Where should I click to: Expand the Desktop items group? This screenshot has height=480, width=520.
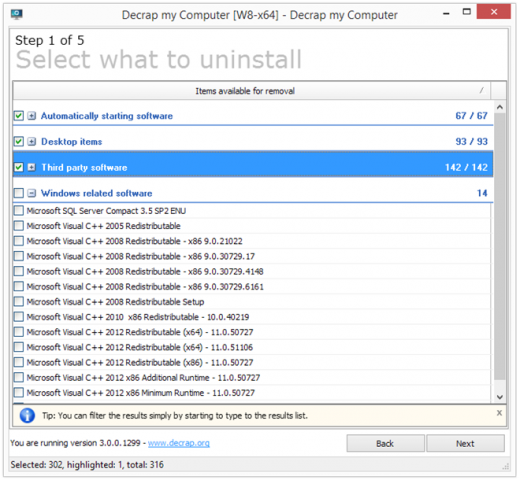32,141
